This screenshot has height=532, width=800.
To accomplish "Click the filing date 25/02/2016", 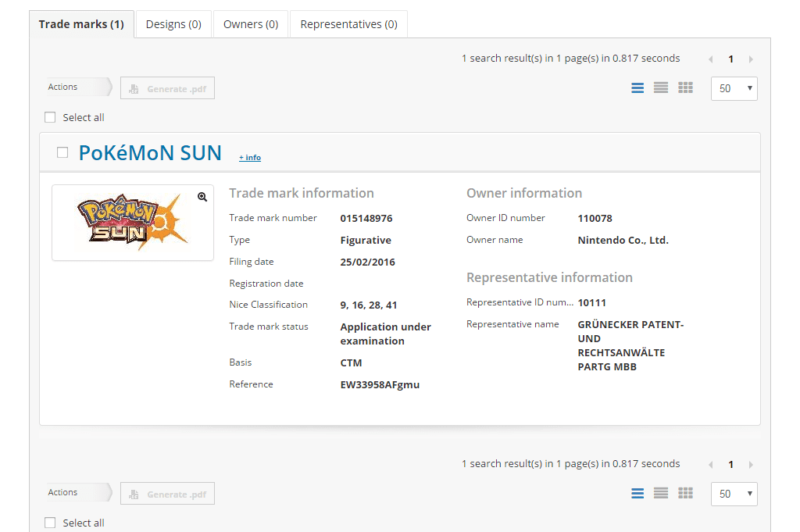I will point(367,262).
